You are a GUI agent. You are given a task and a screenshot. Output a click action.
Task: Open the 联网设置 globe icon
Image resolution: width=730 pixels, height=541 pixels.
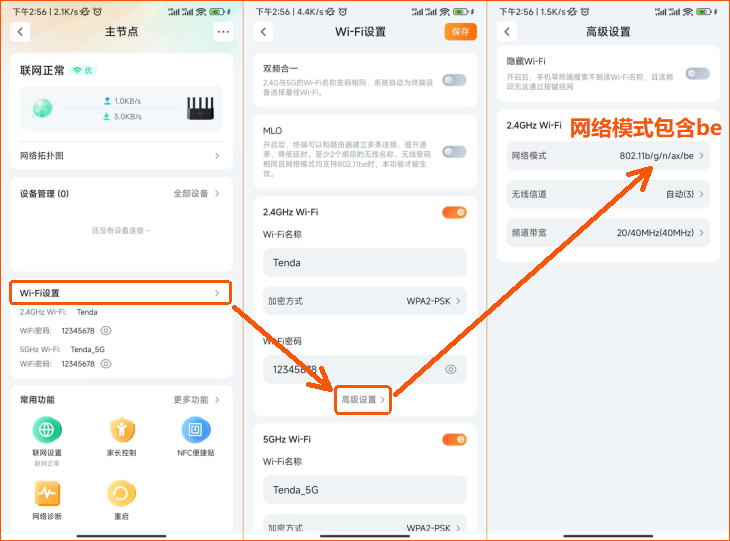[47, 430]
